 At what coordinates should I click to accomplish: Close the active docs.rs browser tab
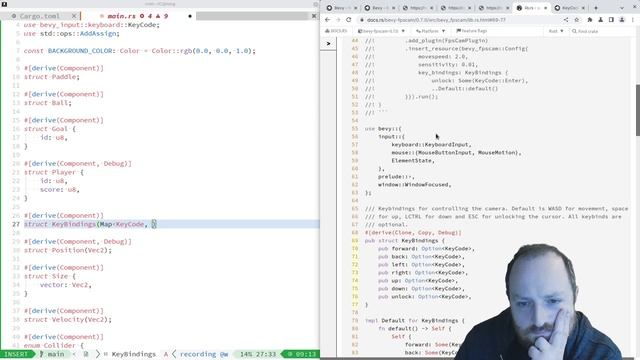coord(545,8)
